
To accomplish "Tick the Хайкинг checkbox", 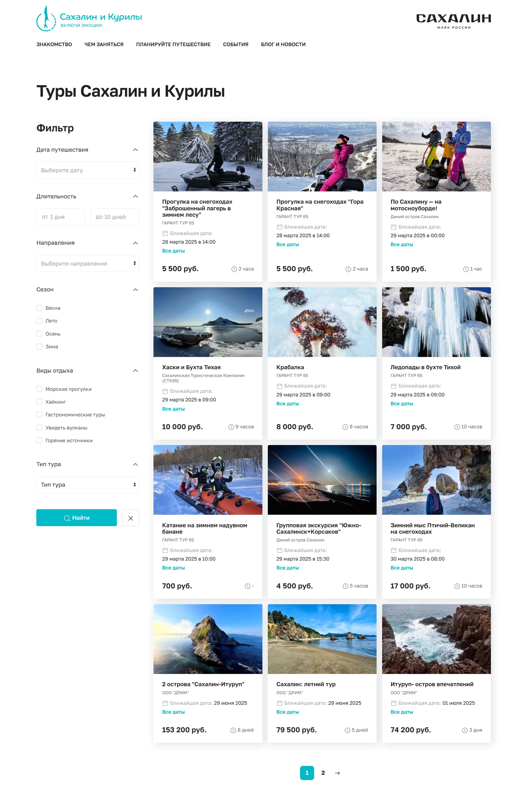I will [x=39, y=402].
